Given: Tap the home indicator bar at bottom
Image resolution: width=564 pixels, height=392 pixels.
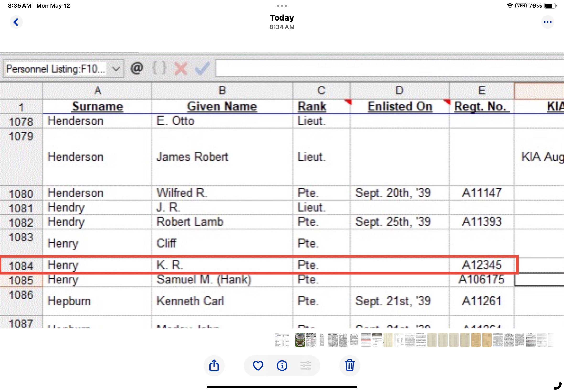Looking at the screenshot, I should pos(282,387).
